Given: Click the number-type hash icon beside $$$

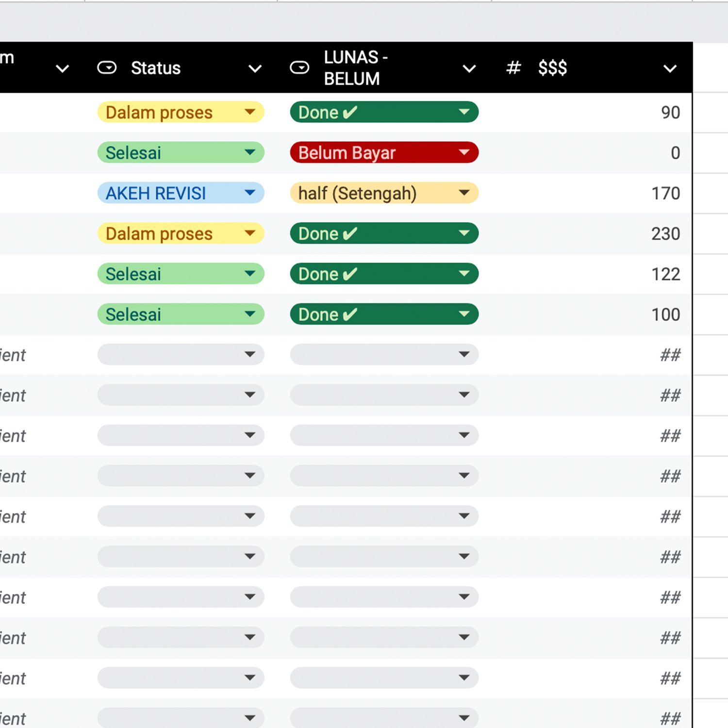Looking at the screenshot, I should [x=513, y=68].
